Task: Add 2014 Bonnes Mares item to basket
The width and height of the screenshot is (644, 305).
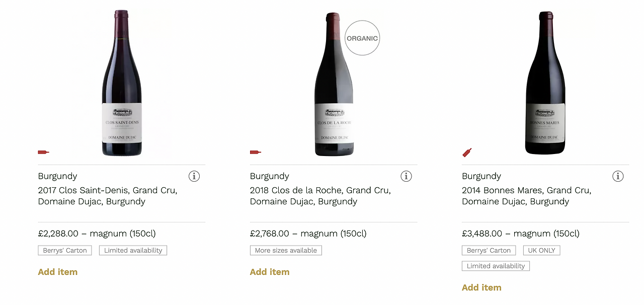Action: tap(481, 287)
